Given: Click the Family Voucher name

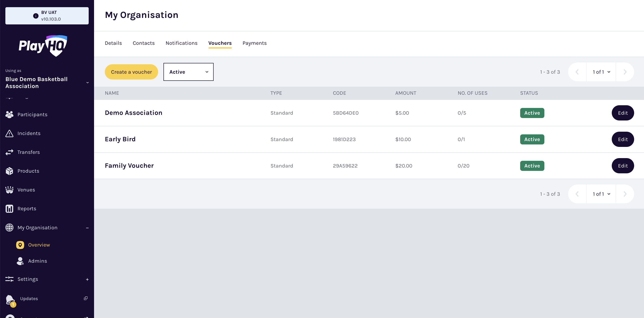Looking at the screenshot, I should pos(129,165).
